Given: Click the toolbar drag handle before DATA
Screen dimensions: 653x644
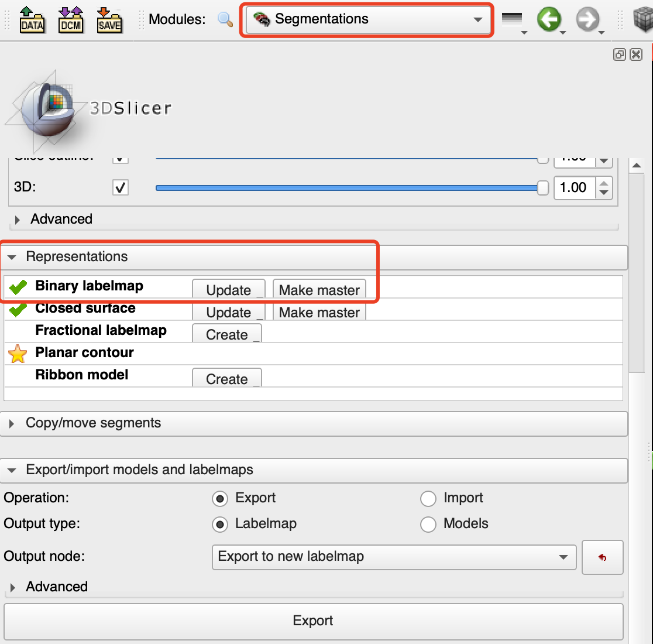Looking at the screenshot, I should point(6,19).
